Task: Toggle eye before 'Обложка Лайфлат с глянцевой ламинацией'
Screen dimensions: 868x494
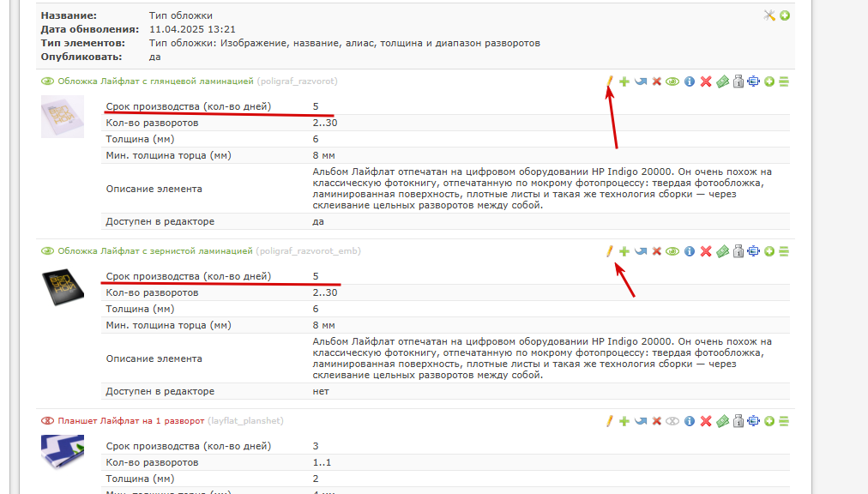Action: [48, 81]
